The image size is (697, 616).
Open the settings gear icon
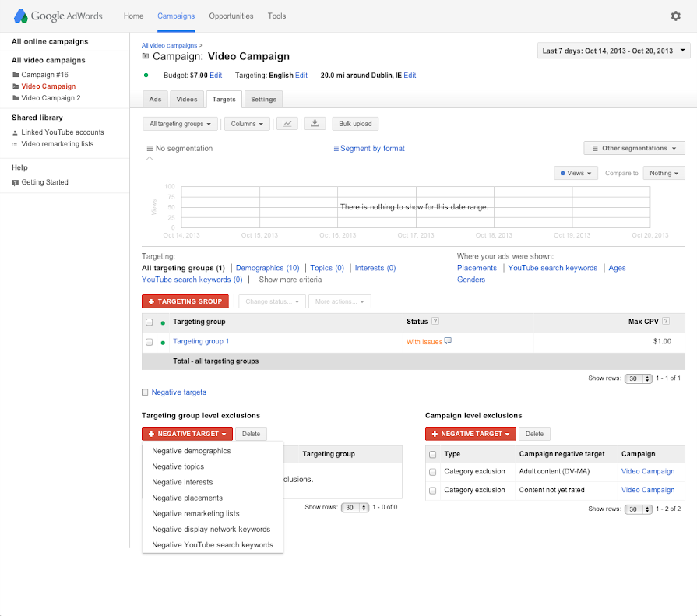coord(675,16)
